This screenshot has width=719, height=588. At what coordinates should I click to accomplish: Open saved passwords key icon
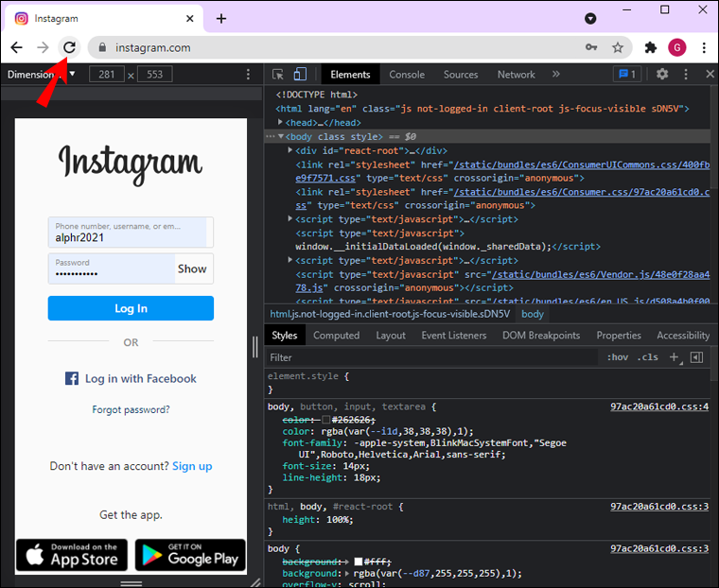click(x=591, y=47)
